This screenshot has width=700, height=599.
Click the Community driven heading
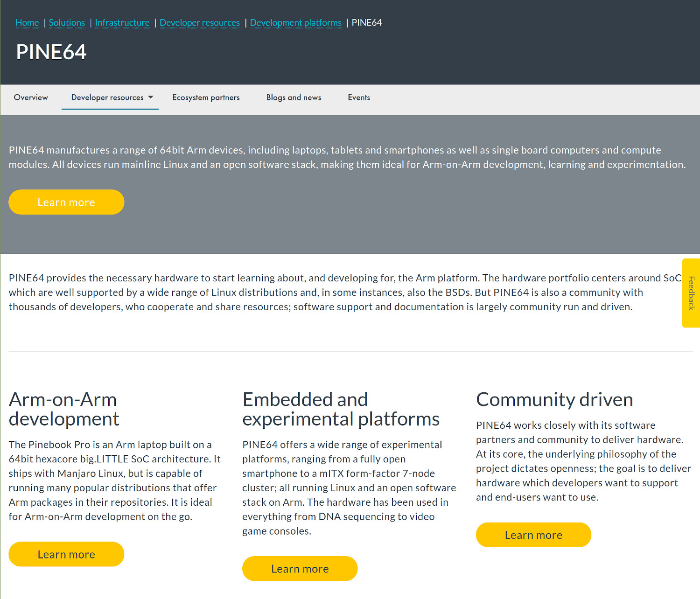[554, 400]
